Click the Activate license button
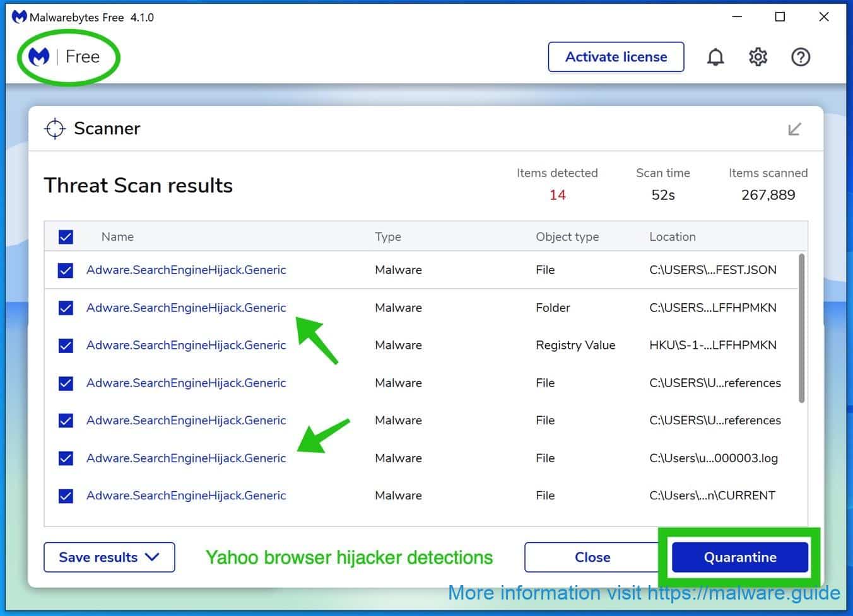This screenshot has height=616, width=853. point(616,57)
